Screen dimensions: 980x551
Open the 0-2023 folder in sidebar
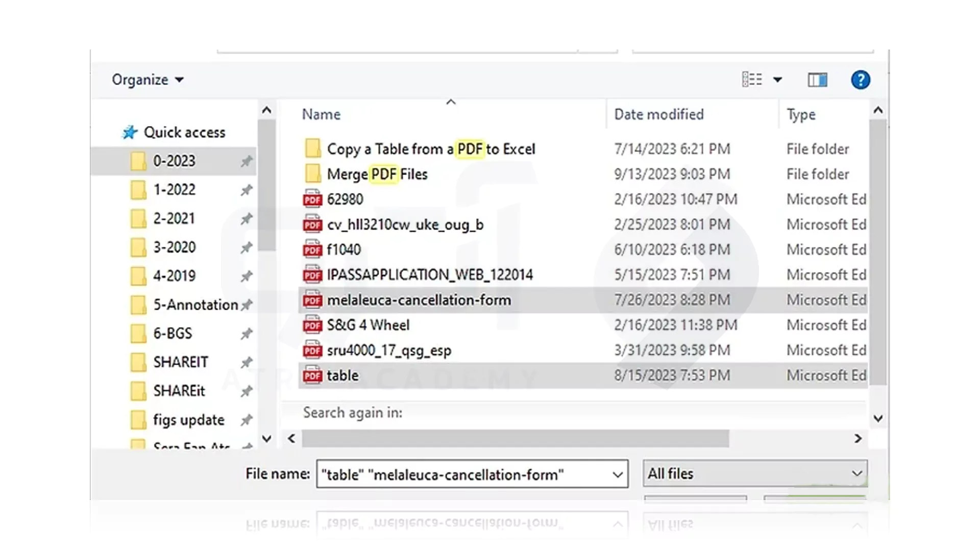[x=174, y=161]
